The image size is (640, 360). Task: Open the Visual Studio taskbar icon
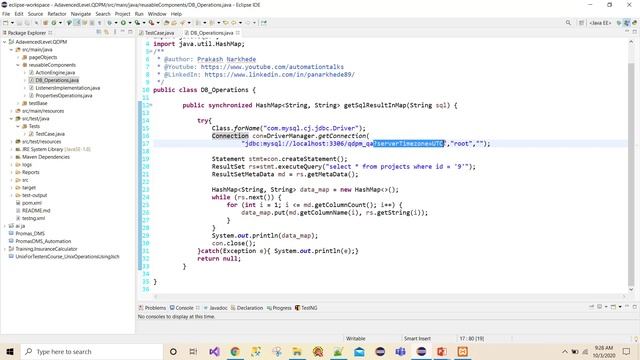214,351
